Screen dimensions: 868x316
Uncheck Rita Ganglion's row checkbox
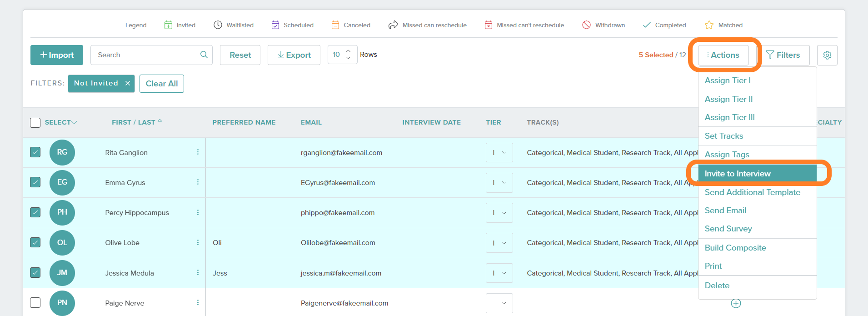35,152
